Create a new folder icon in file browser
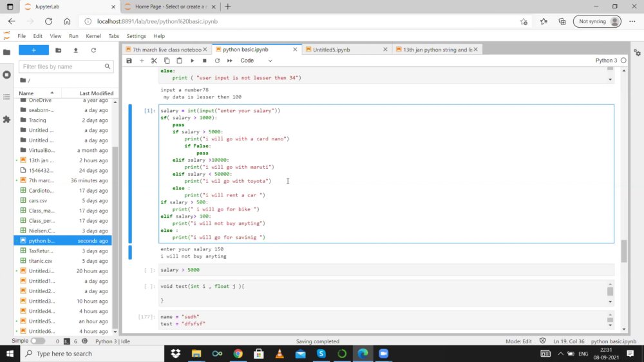The height and width of the screenshot is (362, 644). [x=59, y=50]
